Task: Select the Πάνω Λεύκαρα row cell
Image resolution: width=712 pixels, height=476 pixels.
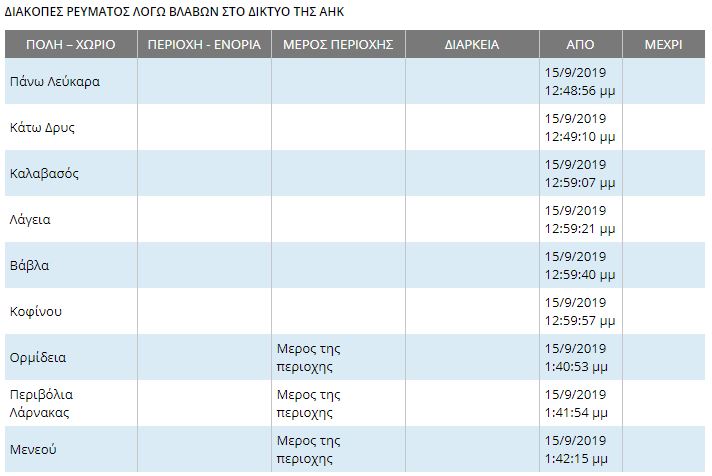Action: (x=54, y=81)
